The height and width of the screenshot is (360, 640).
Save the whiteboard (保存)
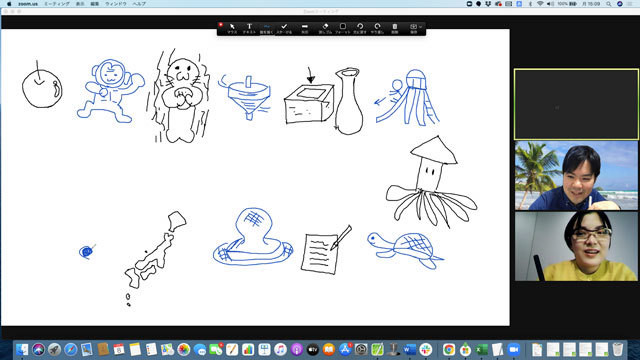[413, 28]
